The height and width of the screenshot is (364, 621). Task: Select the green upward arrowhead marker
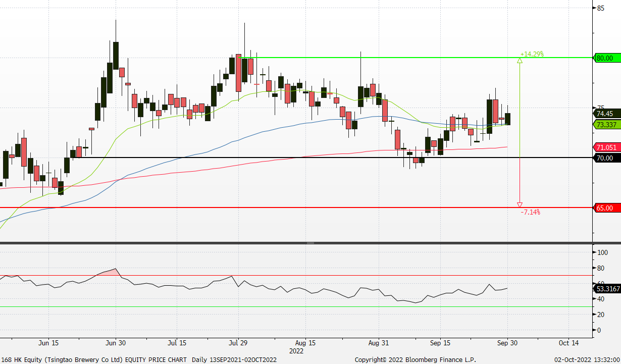(520, 61)
